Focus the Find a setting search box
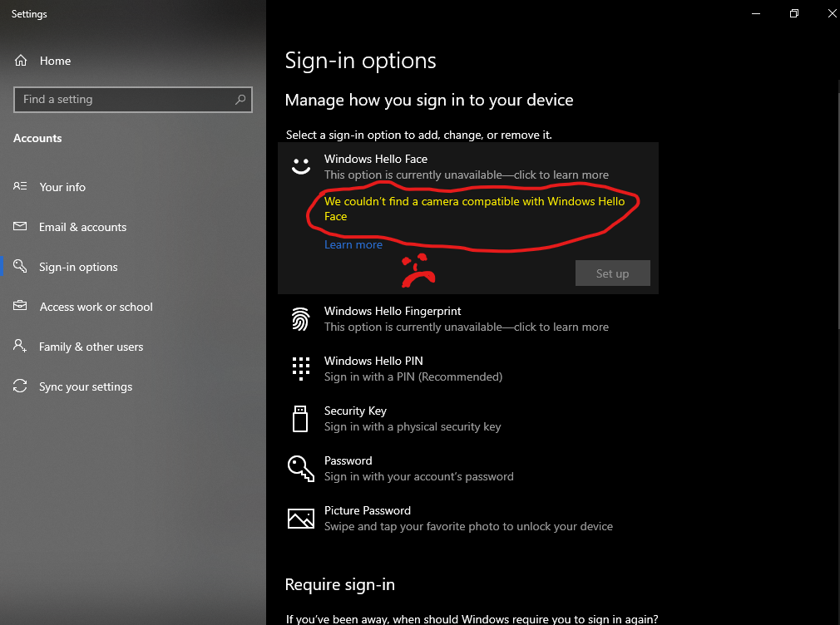 pos(133,100)
